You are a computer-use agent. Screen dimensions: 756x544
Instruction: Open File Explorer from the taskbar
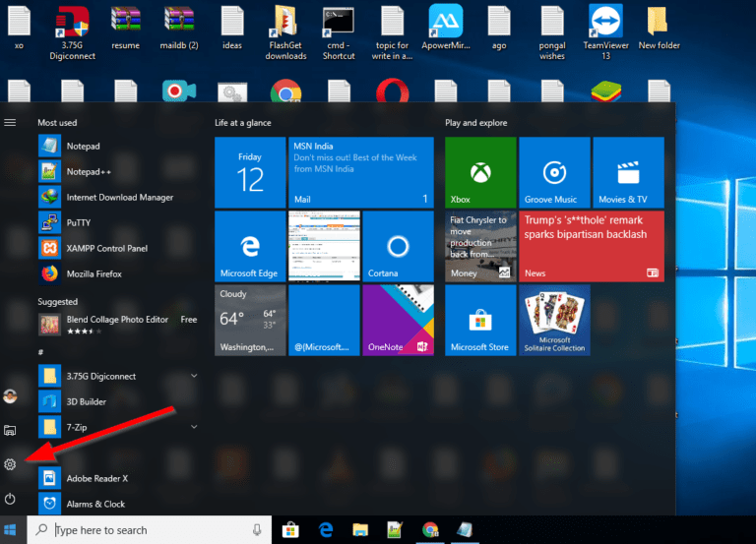coord(360,530)
